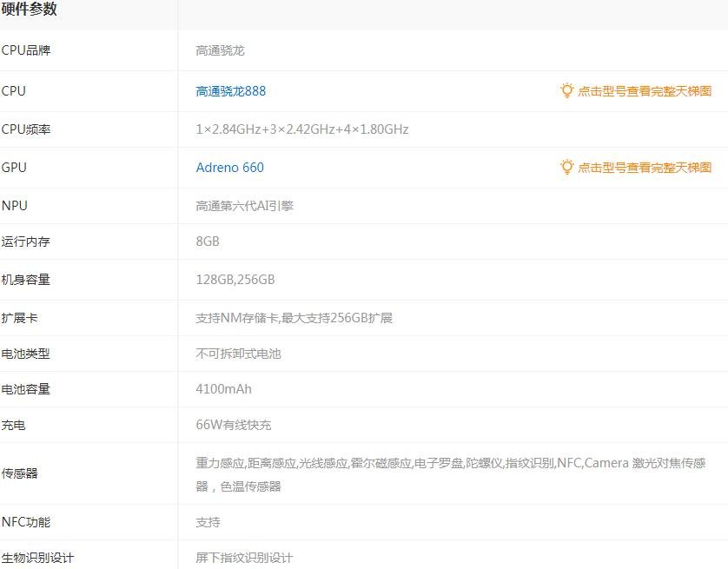The height and width of the screenshot is (569, 728).
Task: Select the NFC功能 label
Action: [x=26, y=522]
